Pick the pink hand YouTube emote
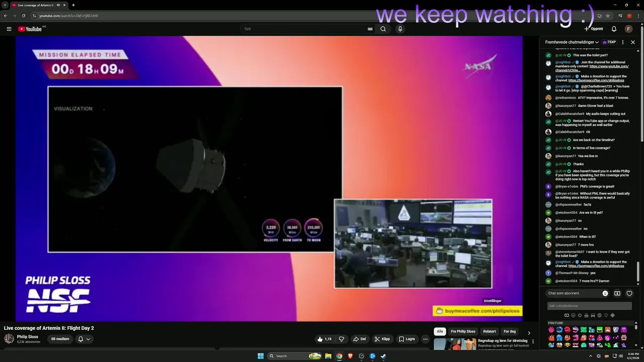 click(551, 329)
